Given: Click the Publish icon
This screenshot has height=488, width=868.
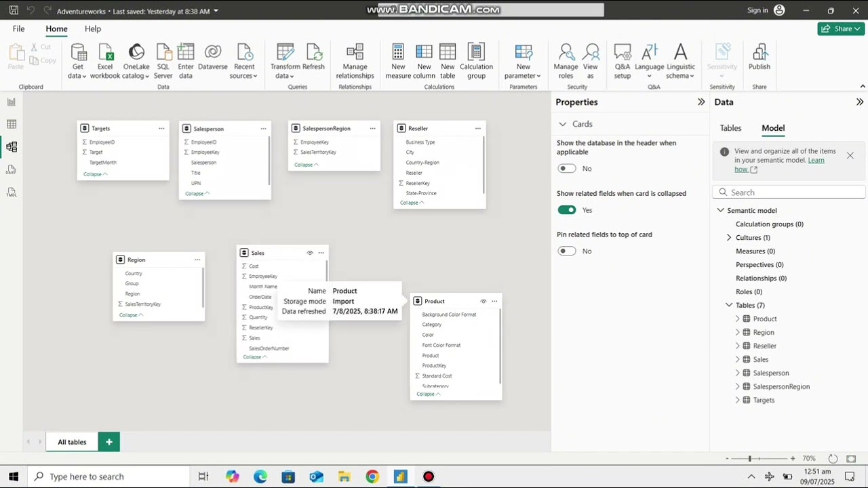Looking at the screenshot, I should [x=759, y=53].
